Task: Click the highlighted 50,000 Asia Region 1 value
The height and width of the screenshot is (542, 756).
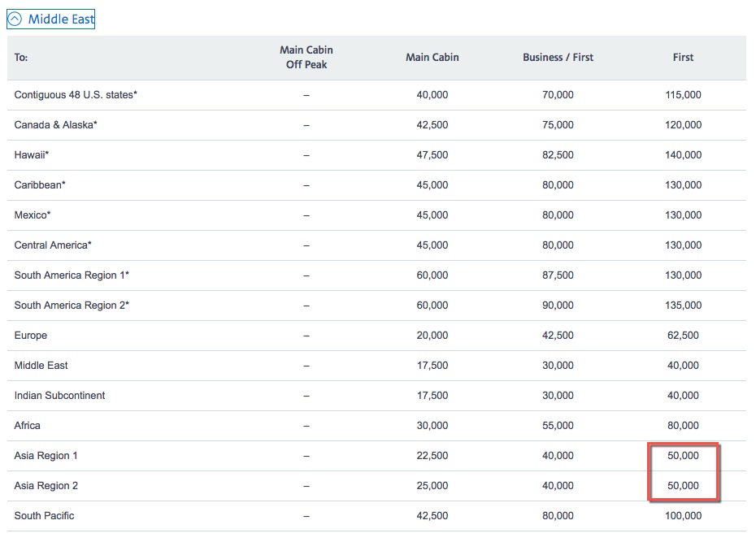Action: [683, 455]
